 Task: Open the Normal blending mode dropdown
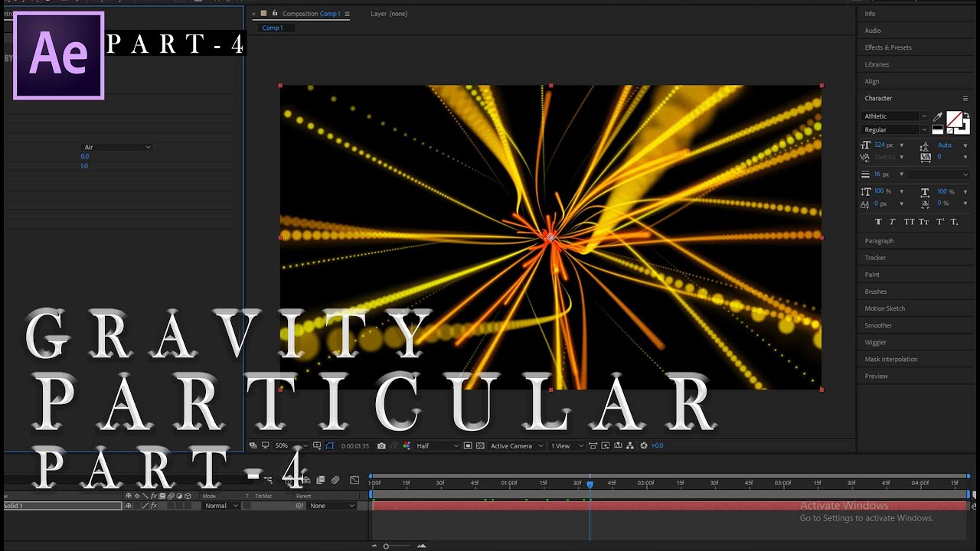tap(220, 506)
